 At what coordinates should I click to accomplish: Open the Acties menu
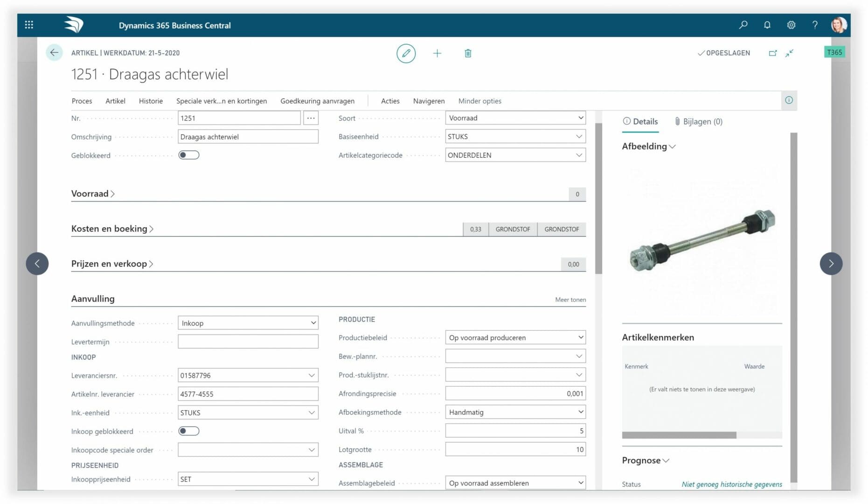point(390,101)
